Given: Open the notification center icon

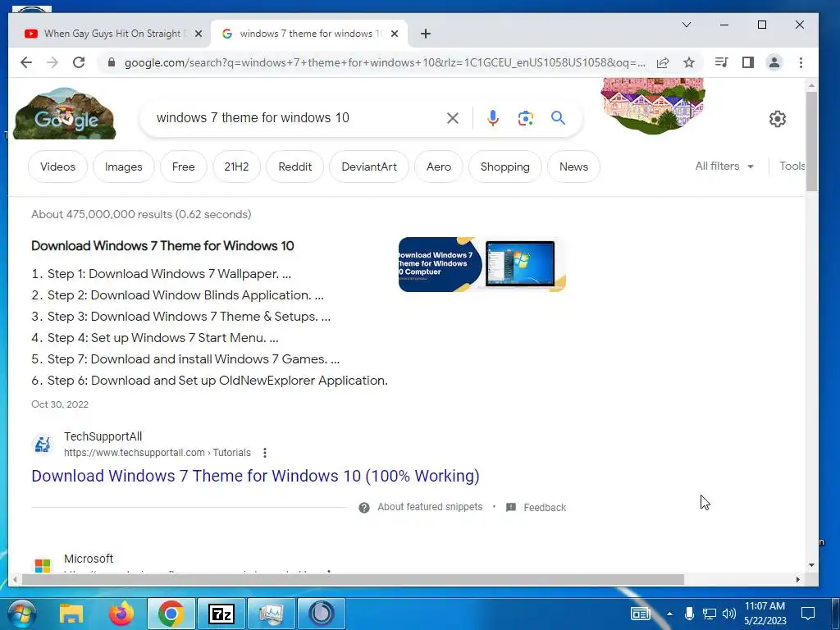Looking at the screenshot, I should tap(807, 614).
